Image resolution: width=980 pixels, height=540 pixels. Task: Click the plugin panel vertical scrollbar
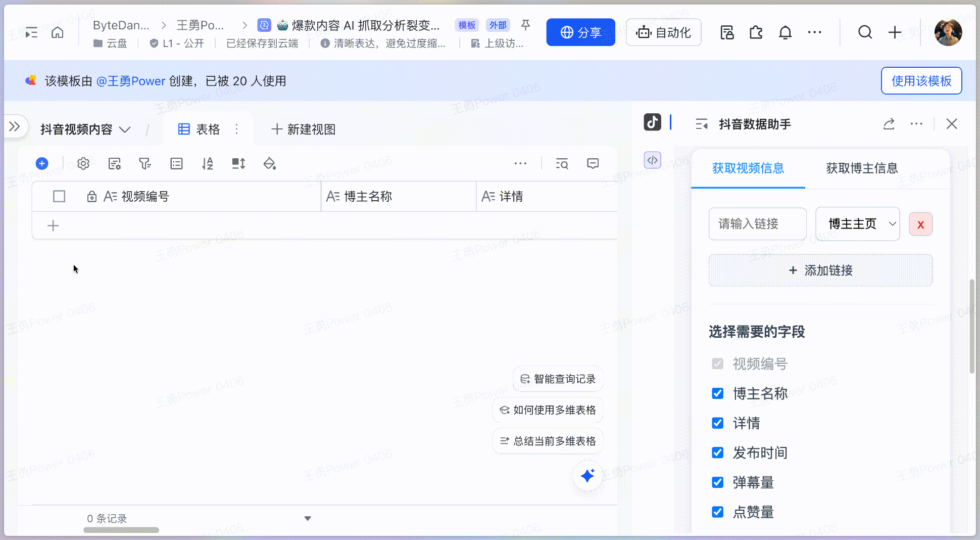[972, 326]
